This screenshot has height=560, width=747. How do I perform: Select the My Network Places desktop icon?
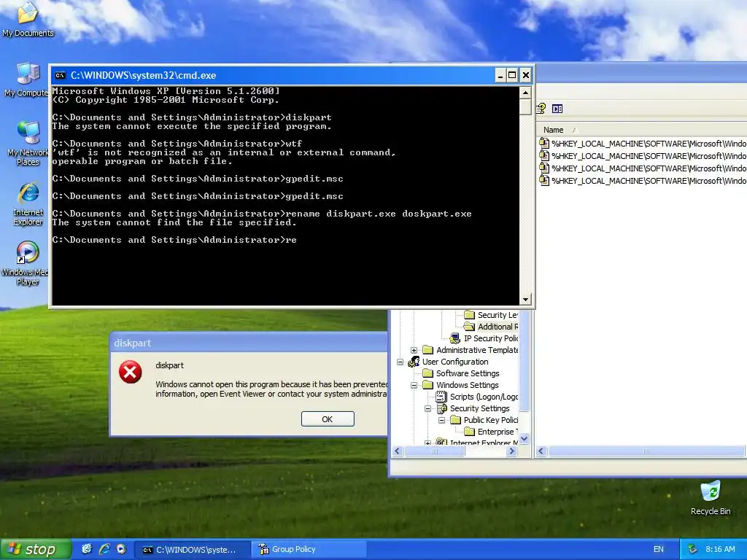pos(28,144)
